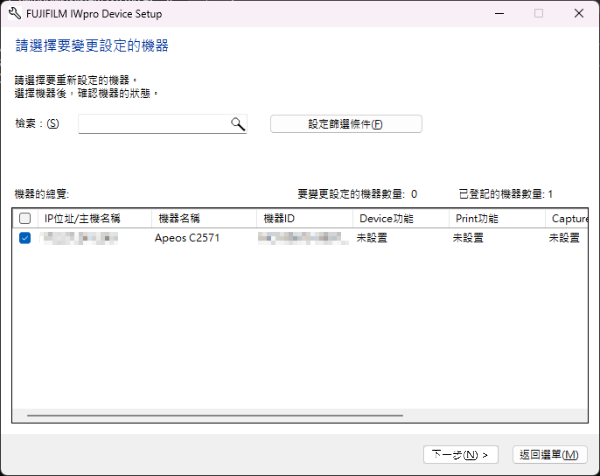Click 未設置 under Device功能 column
The image size is (600, 476).
click(x=372, y=238)
